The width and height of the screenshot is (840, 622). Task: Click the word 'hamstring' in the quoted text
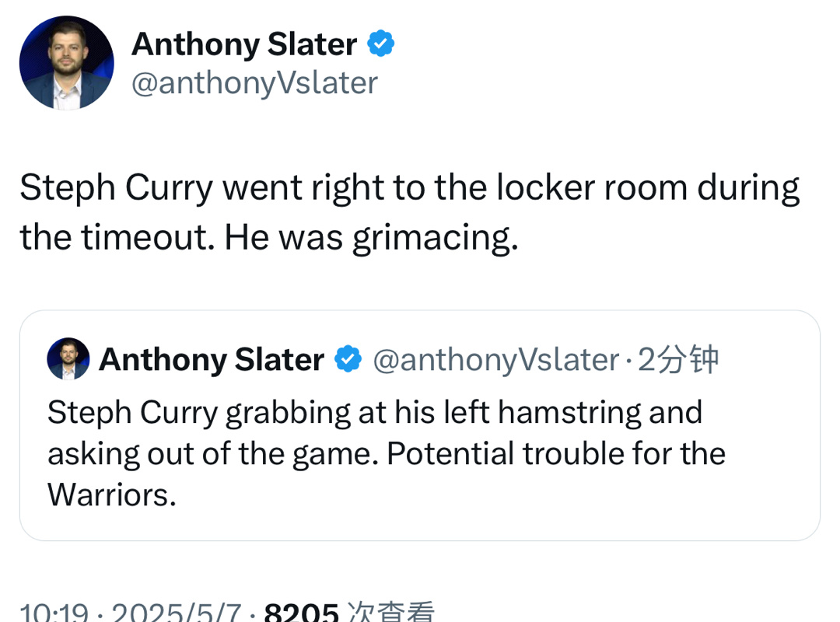pos(569,413)
